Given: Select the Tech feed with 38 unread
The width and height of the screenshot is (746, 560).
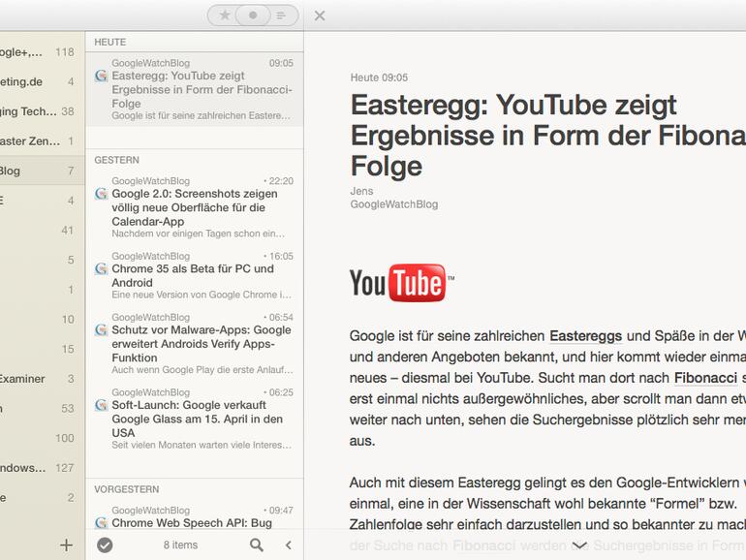Looking at the screenshot, I should pos(43,111).
